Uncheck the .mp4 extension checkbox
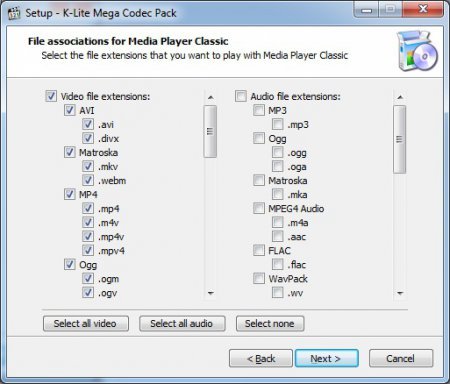 [88, 208]
